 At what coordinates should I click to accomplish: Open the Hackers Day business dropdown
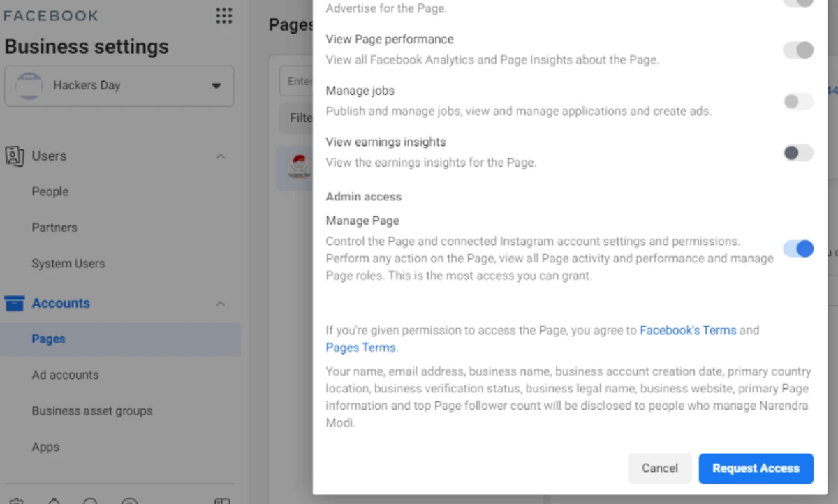[x=216, y=86]
